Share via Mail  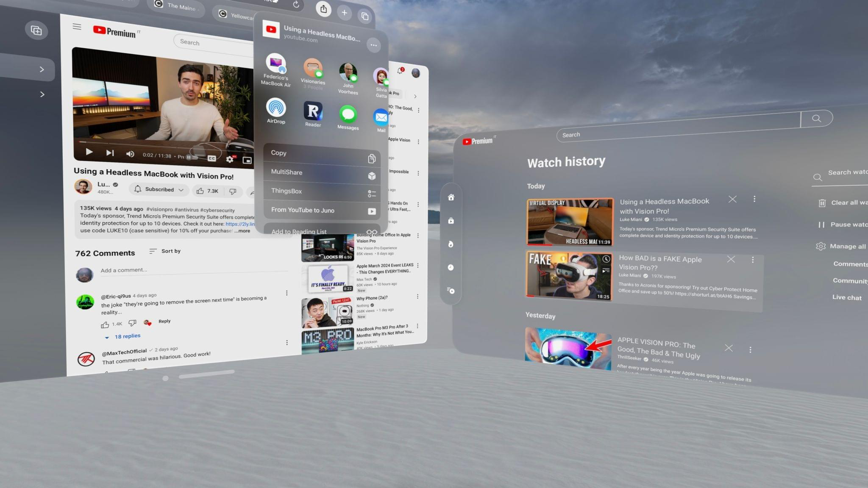381,121
